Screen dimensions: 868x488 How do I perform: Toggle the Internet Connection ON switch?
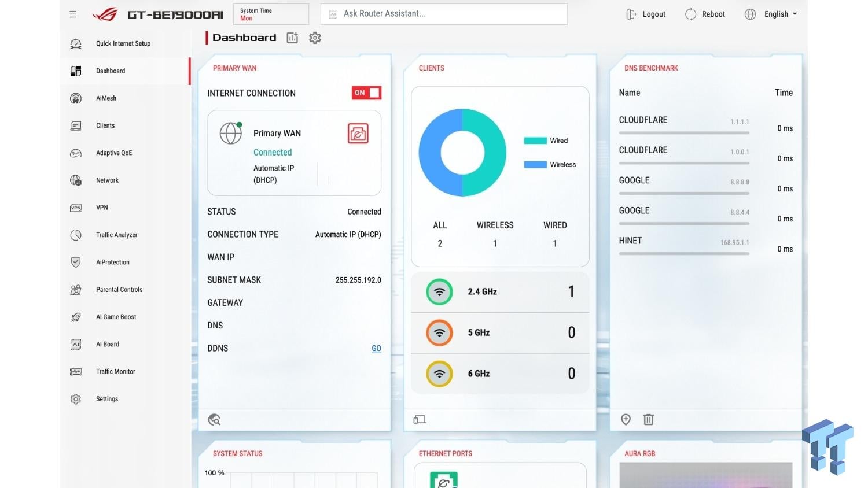[x=366, y=93]
